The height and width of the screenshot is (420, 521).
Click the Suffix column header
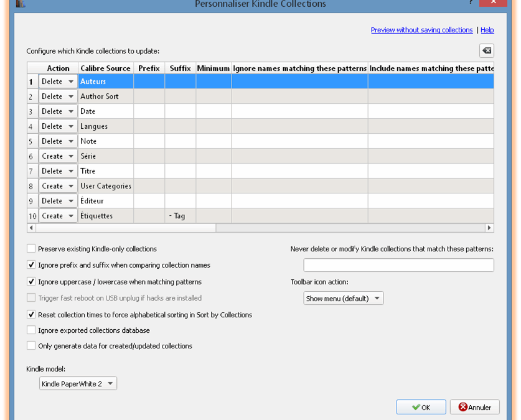pyautogui.click(x=180, y=68)
